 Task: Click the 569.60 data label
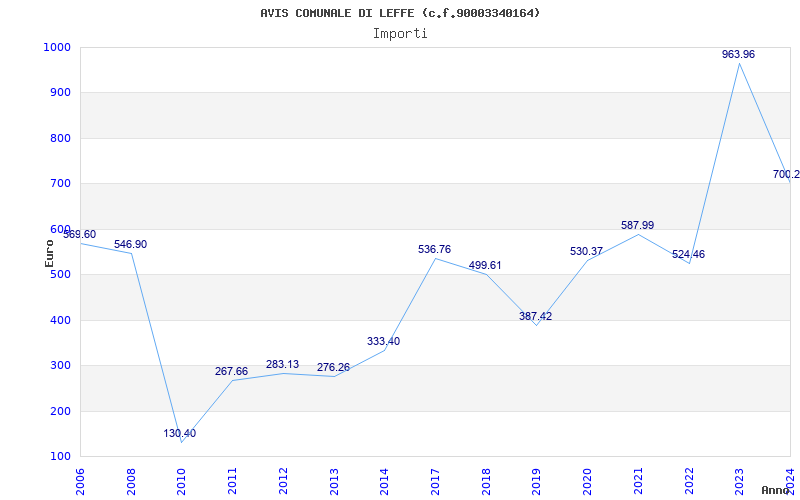(x=79, y=235)
